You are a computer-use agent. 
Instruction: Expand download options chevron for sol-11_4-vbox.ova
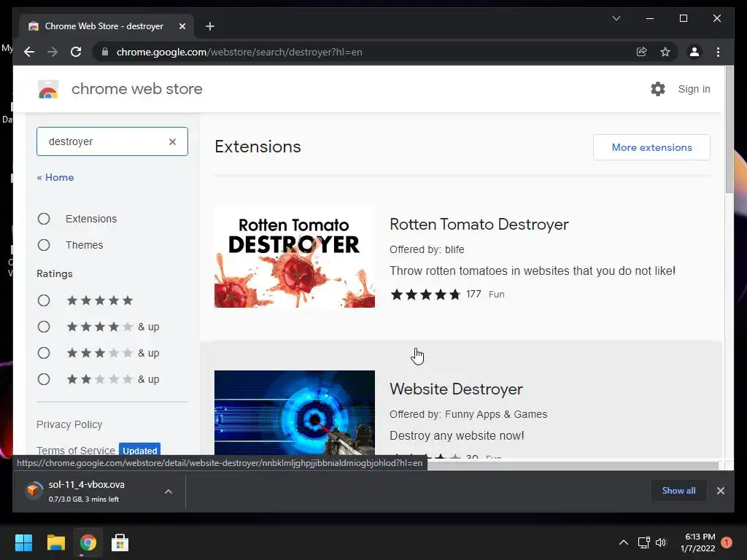click(169, 491)
